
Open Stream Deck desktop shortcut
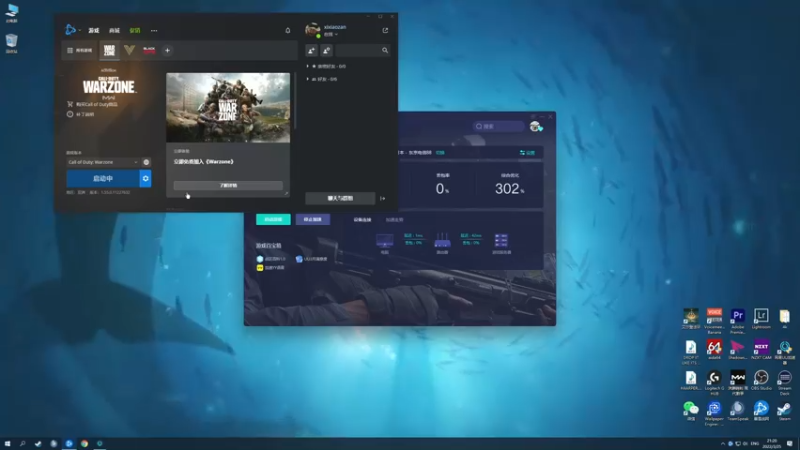point(784,382)
